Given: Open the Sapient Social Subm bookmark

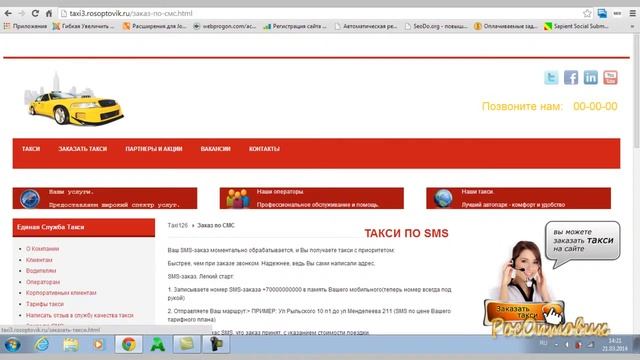Looking at the screenshot, I should click(576, 26).
